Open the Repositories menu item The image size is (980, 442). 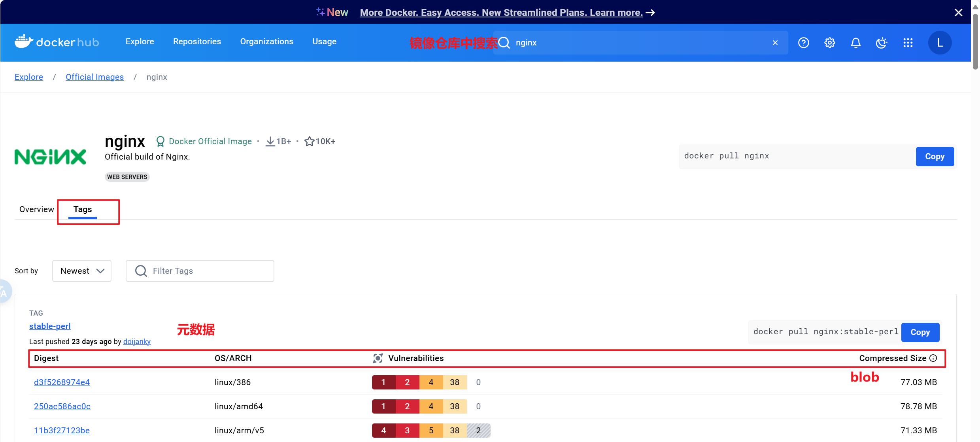(x=197, y=41)
